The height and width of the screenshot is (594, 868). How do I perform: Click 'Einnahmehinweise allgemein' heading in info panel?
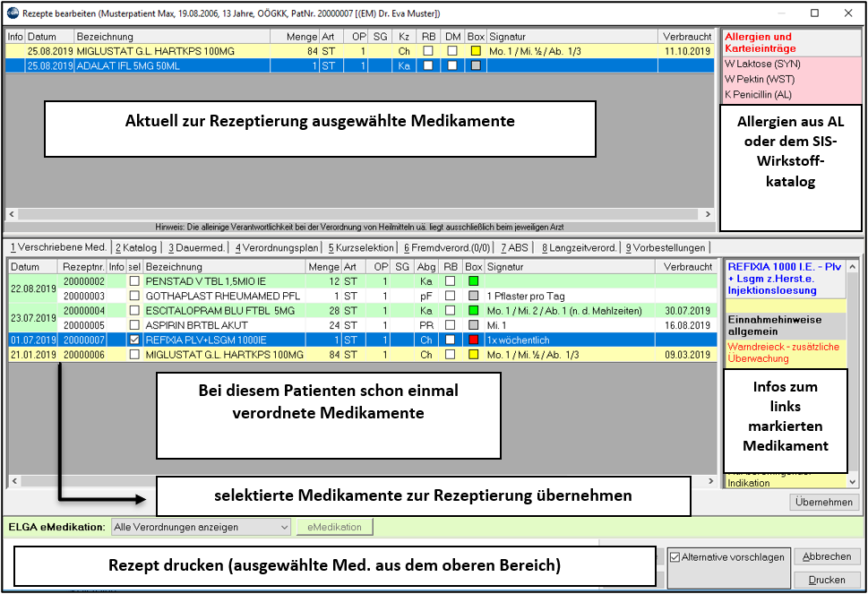click(775, 325)
